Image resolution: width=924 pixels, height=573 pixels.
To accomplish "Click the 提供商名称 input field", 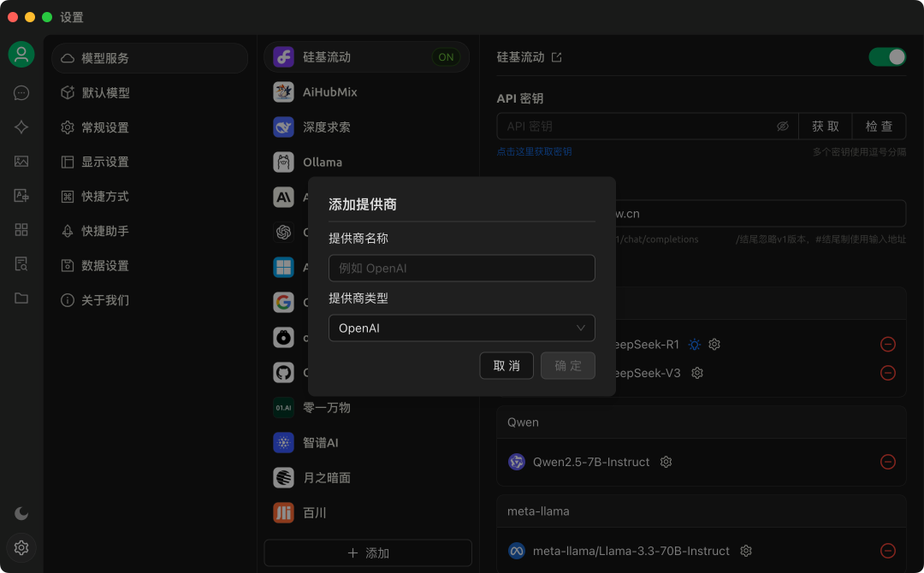I will (461, 268).
